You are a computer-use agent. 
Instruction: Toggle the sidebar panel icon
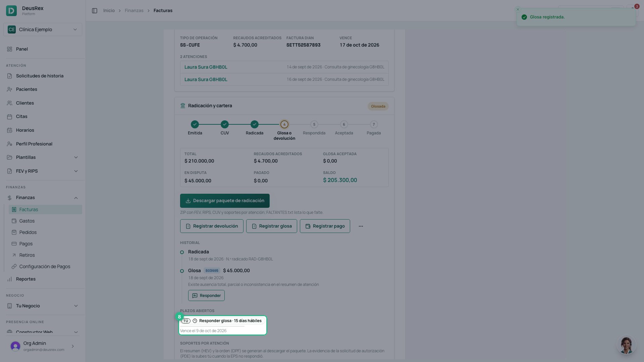tap(95, 11)
